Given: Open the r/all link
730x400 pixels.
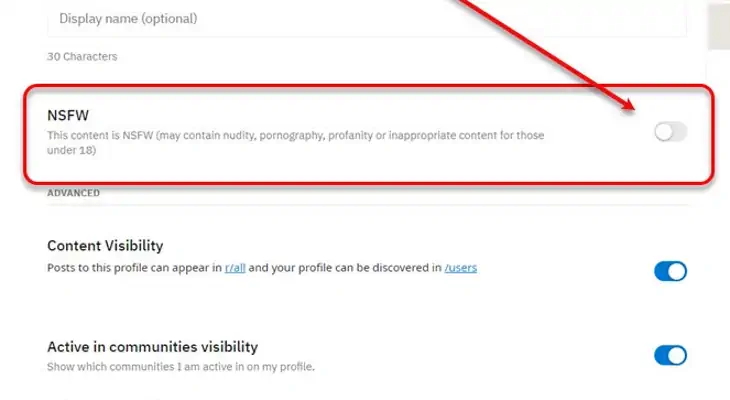Looking at the screenshot, I should click(235, 268).
